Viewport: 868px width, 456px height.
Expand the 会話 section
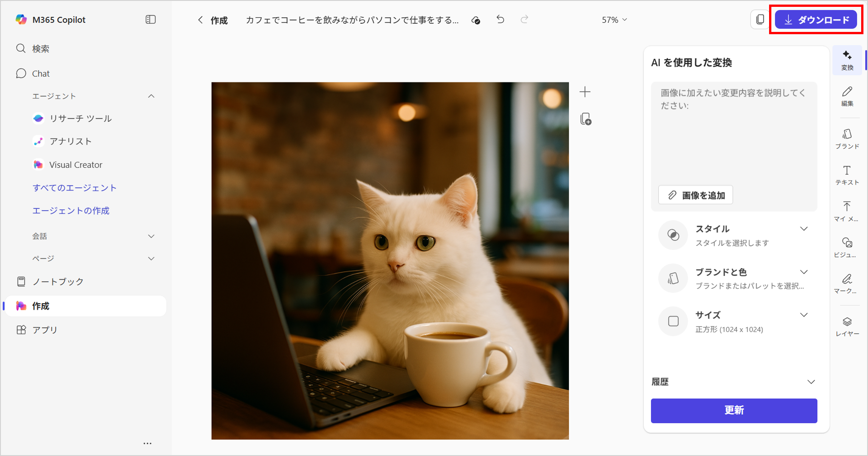click(x=151, y=236)
